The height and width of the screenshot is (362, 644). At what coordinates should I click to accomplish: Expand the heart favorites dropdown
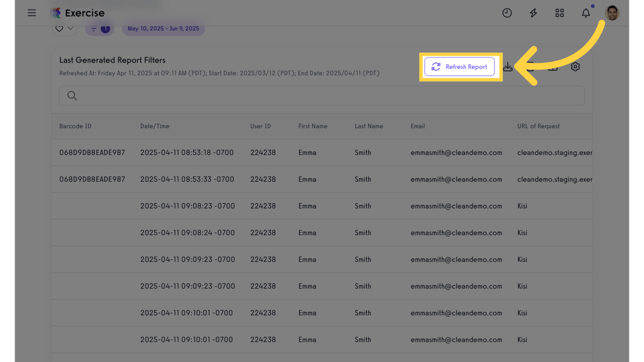click(65, 29)
